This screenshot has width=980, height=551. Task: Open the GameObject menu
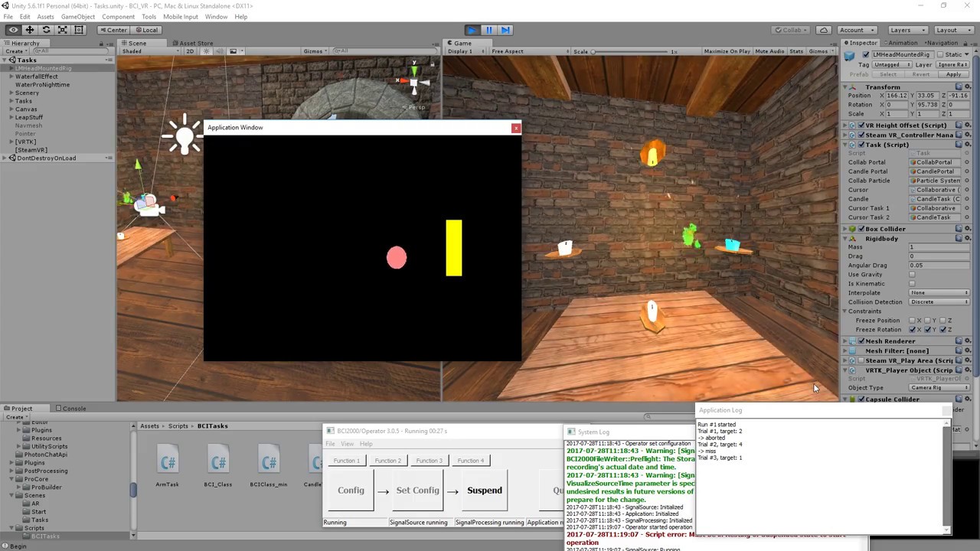point(78,17)
